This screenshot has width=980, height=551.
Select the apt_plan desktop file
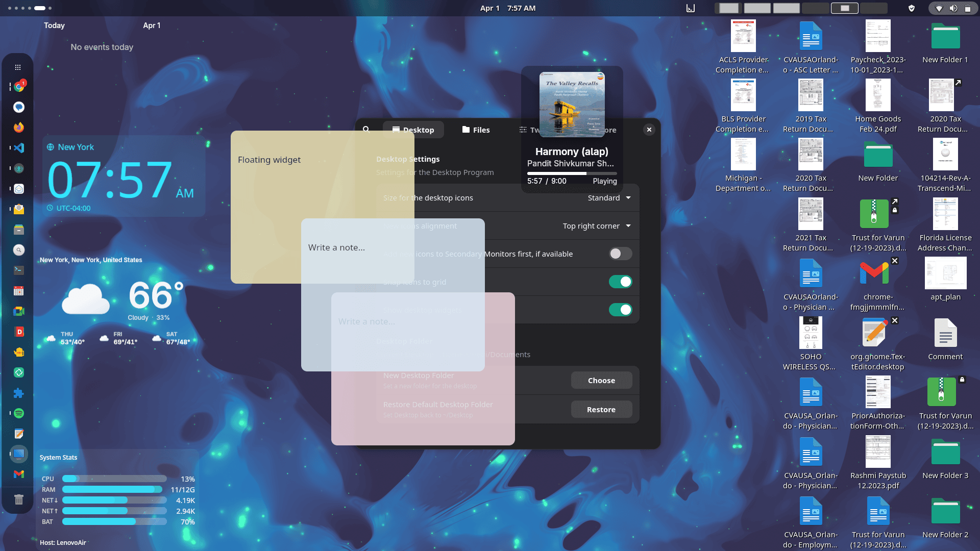945,280
